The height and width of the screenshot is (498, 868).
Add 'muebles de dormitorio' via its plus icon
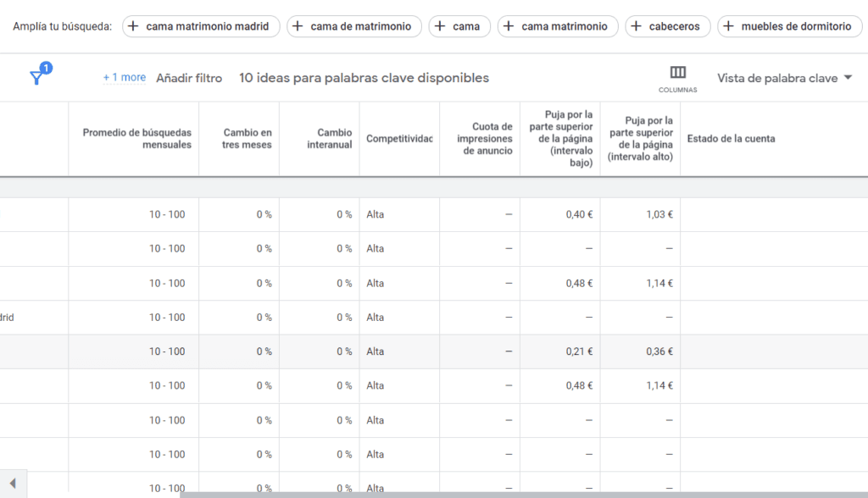point(730,26)
